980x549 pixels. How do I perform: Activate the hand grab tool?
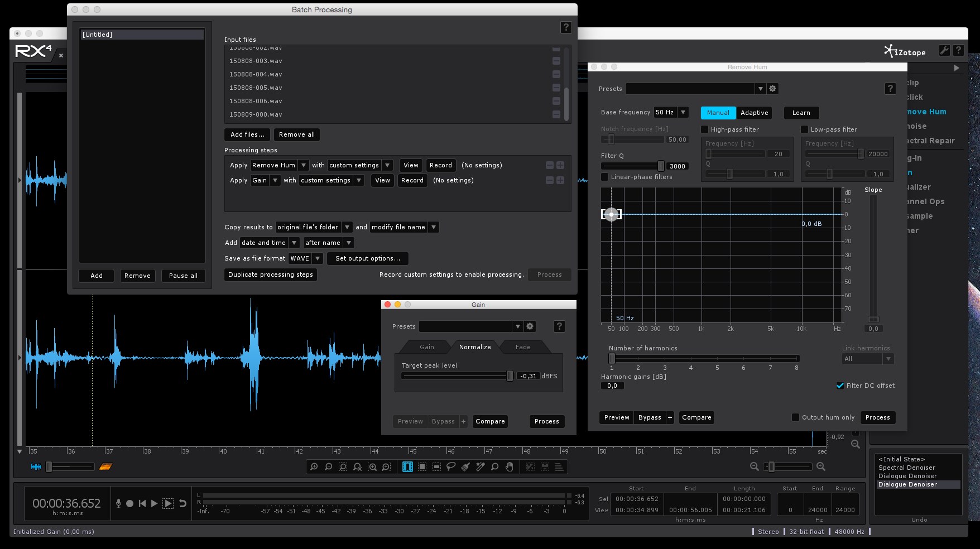coord(509,466)
